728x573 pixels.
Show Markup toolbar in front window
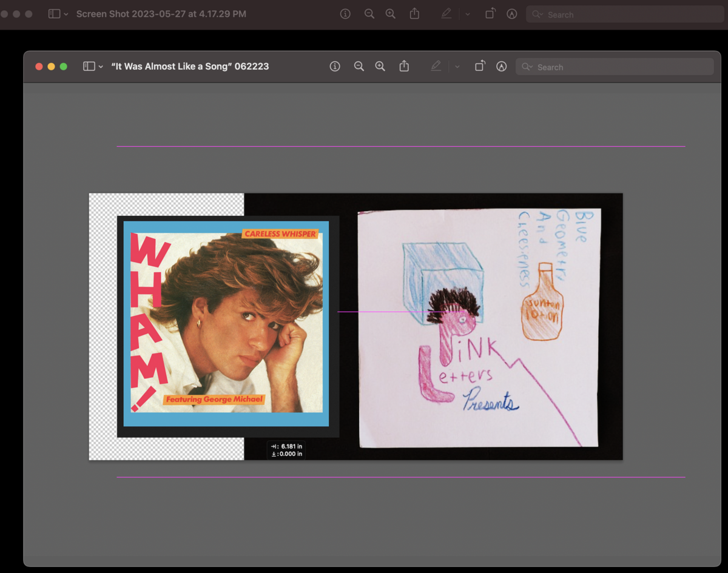tap(501, 67)
